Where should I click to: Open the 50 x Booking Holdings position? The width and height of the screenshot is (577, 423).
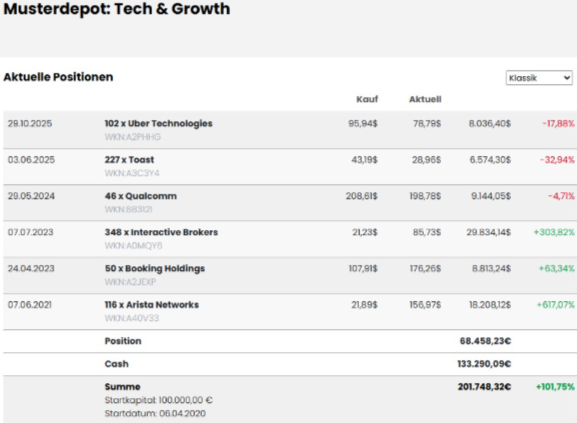[x=155, y=269]
